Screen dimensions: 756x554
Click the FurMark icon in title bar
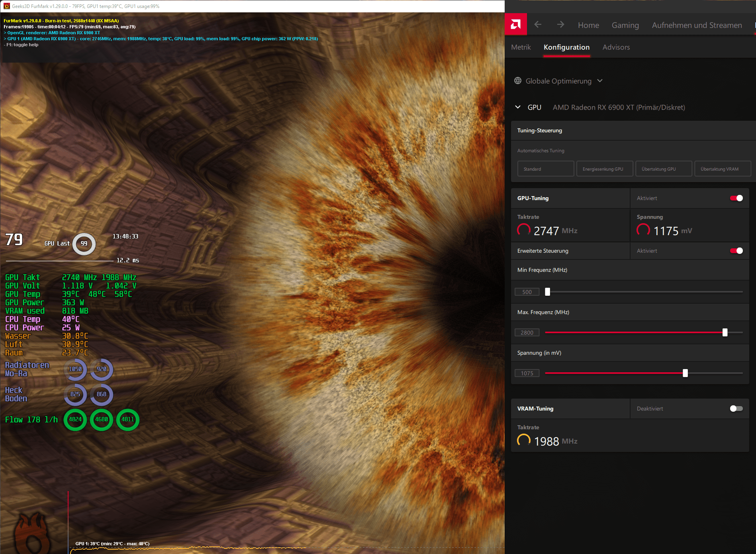click(x=6, y=6)
